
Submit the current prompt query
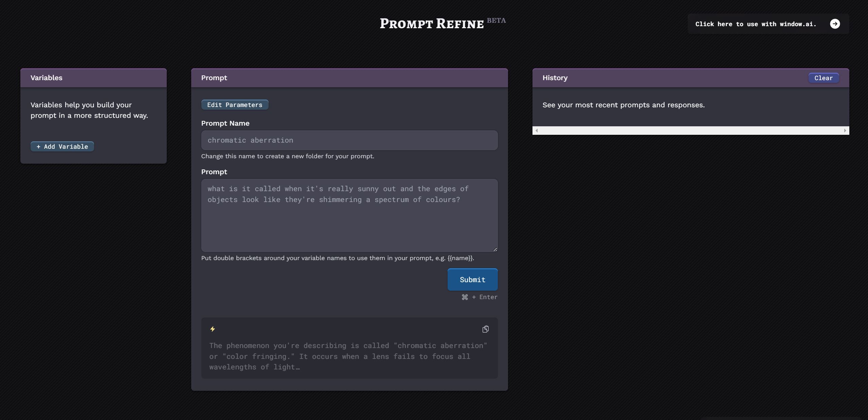pyautogui.click(x=472, y=279)
